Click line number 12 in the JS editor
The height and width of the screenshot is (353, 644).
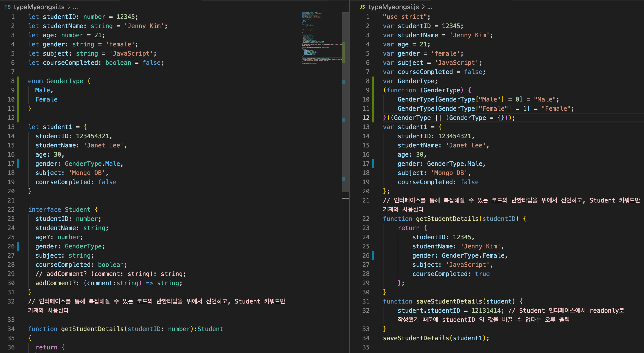[366, 118]
